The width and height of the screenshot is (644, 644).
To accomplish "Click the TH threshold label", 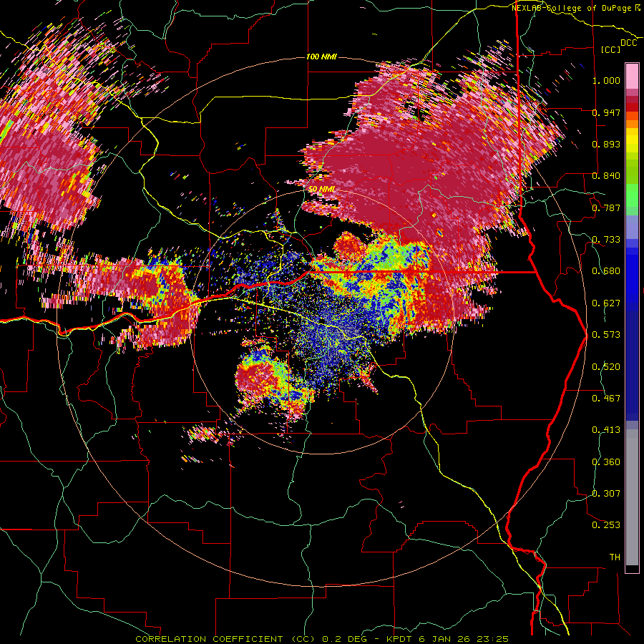I will pos(615,557).
